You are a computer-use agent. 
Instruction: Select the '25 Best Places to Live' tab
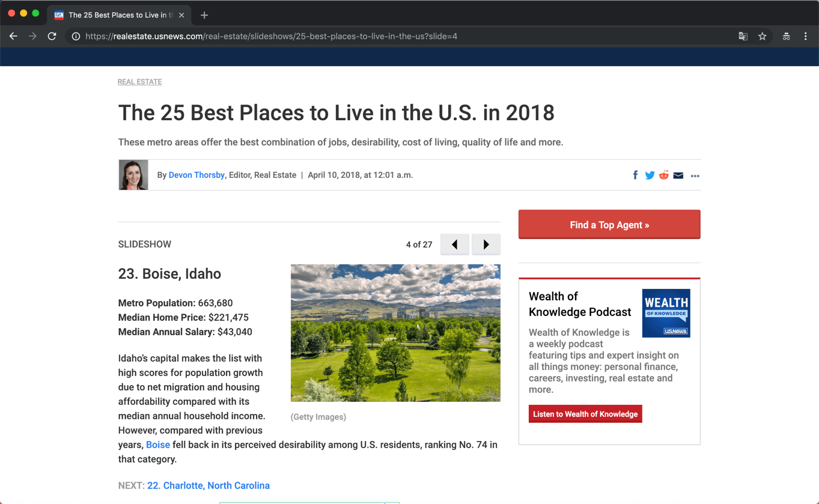point(120,15)
